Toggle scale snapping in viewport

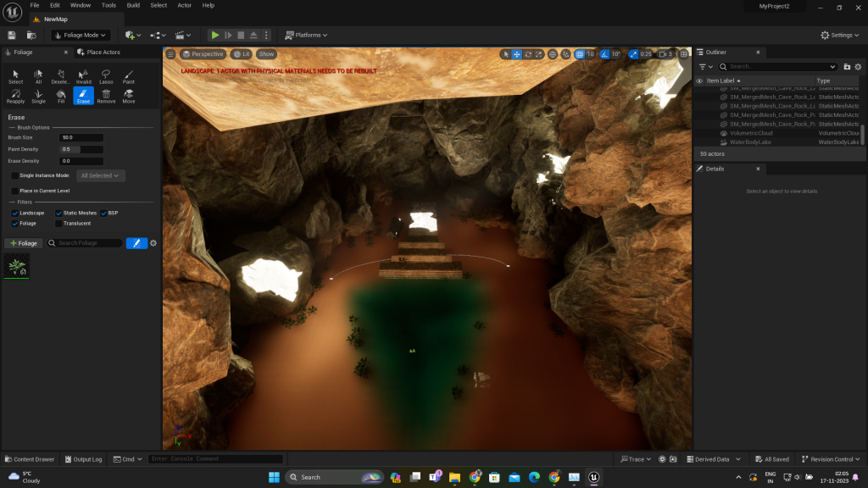tap(633, 54)
